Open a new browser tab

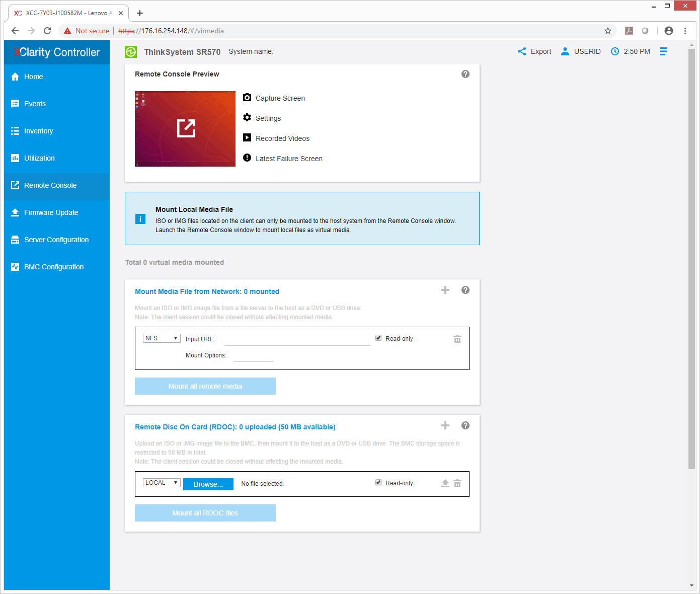[140, 13]
